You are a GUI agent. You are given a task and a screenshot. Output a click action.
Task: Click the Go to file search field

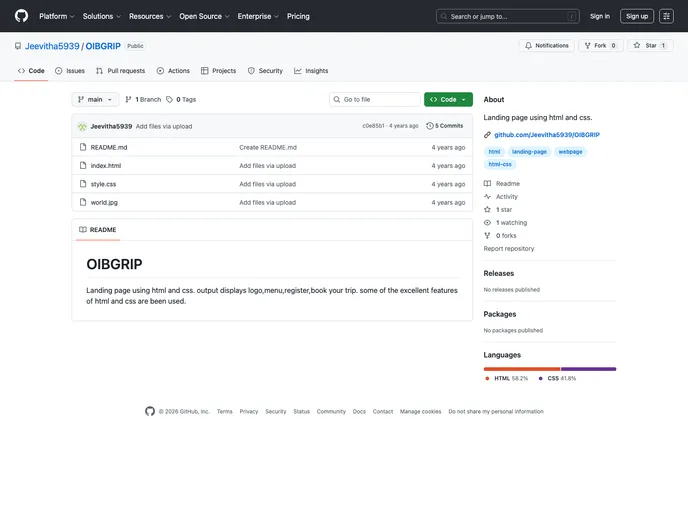click(x=378, y=100)
